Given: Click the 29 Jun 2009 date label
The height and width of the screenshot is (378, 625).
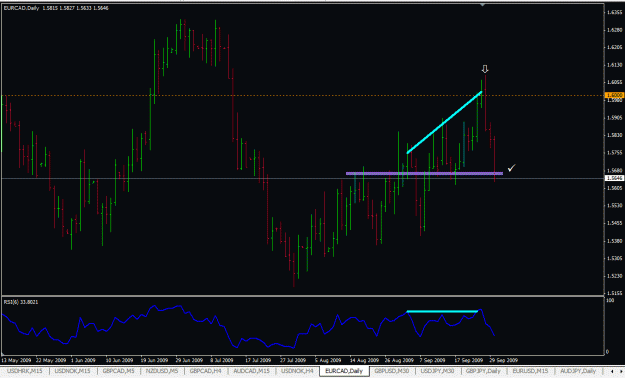Looking at the screenshot, I should 189,360.
